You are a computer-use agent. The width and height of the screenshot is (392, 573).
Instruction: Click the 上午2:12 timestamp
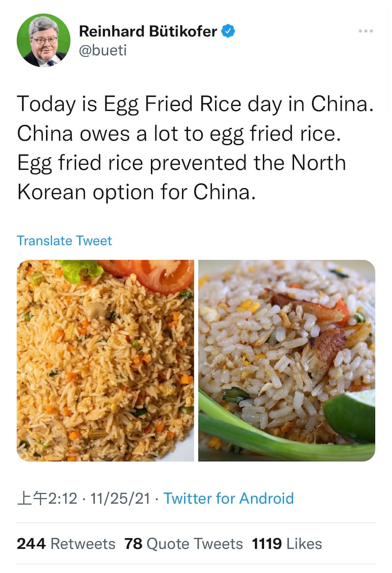[x=47, y=498]
